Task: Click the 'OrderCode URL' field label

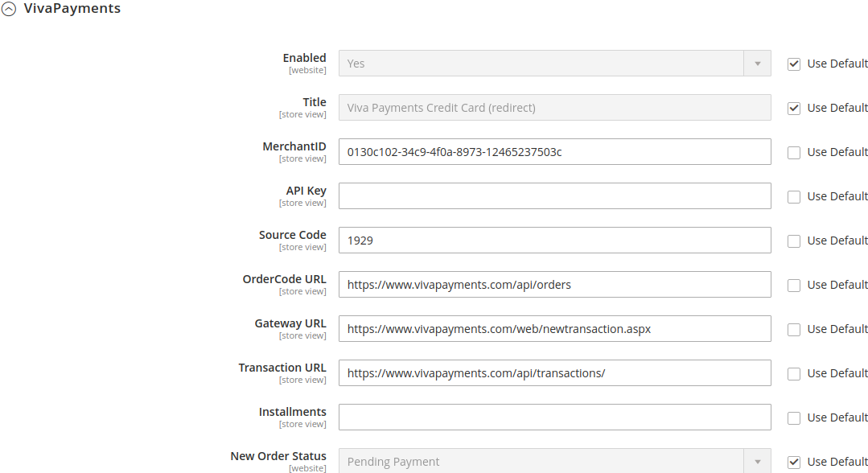Action: click(285, 279)
